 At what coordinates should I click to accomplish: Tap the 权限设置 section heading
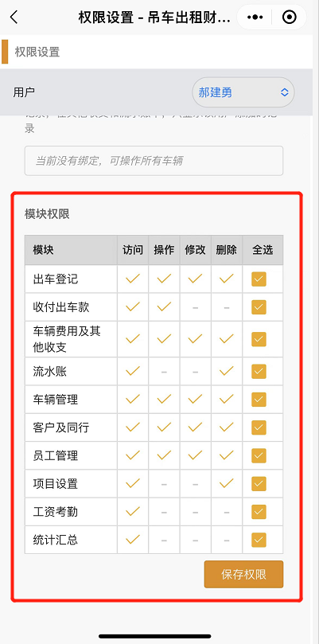[x=37, y=53]
